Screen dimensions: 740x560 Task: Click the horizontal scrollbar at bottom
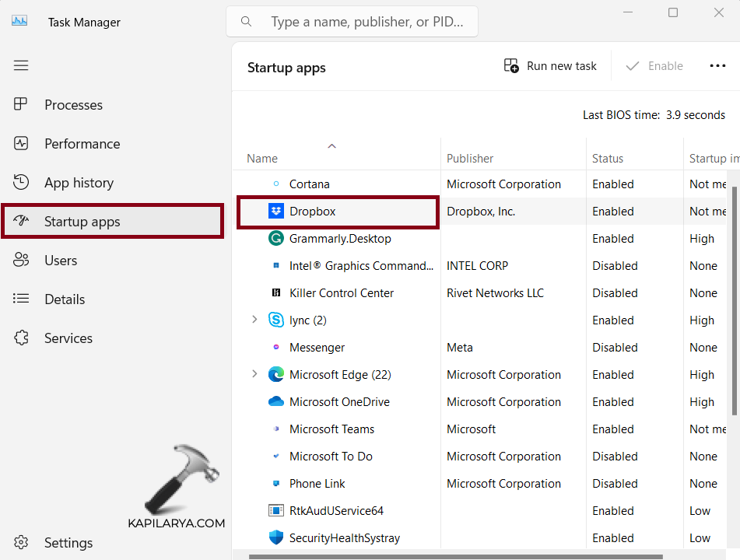pos(455,556)
